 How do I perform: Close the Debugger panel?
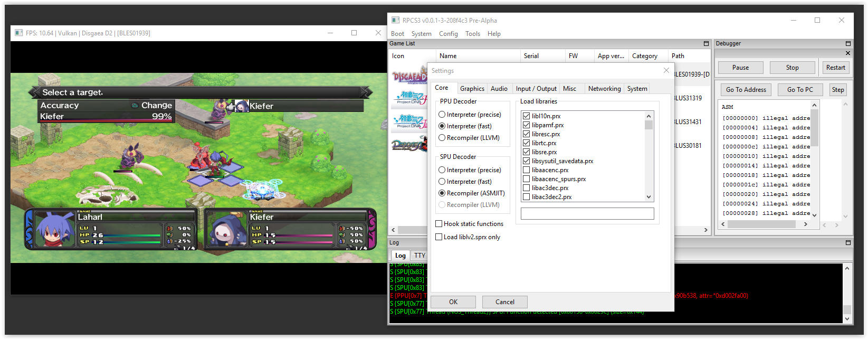[848, 53]
